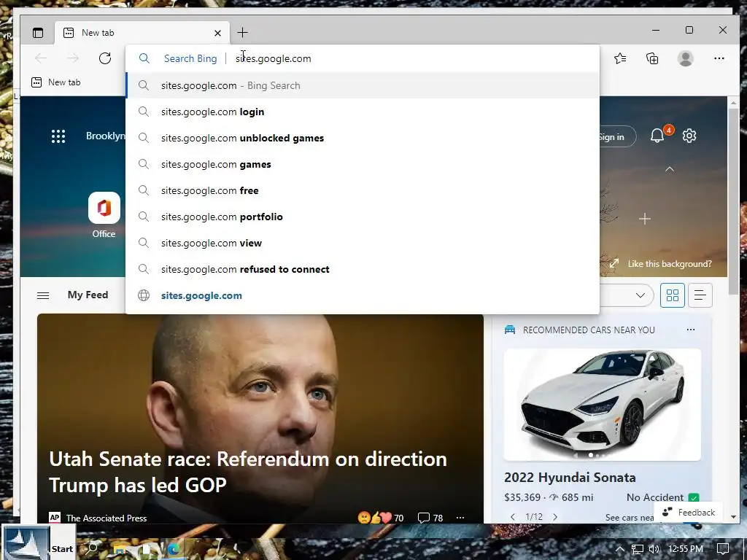Go to the previous car listing arrow
This screenshot has height=560, width=747.
pyautogui.click(x=513, y=517)
